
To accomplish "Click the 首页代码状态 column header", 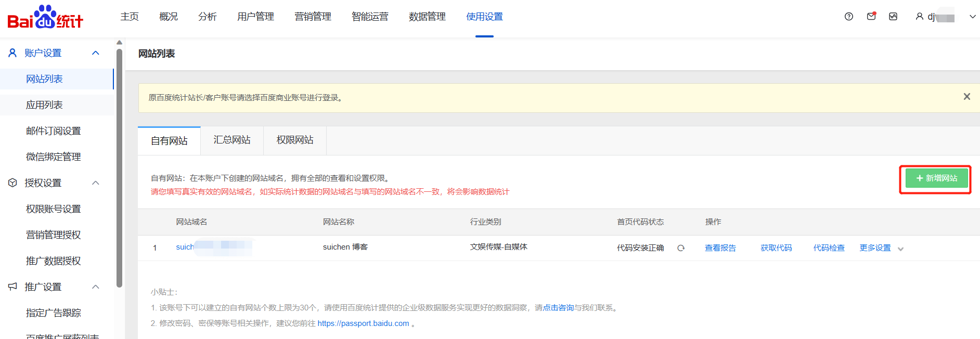I will pos(640,222).
